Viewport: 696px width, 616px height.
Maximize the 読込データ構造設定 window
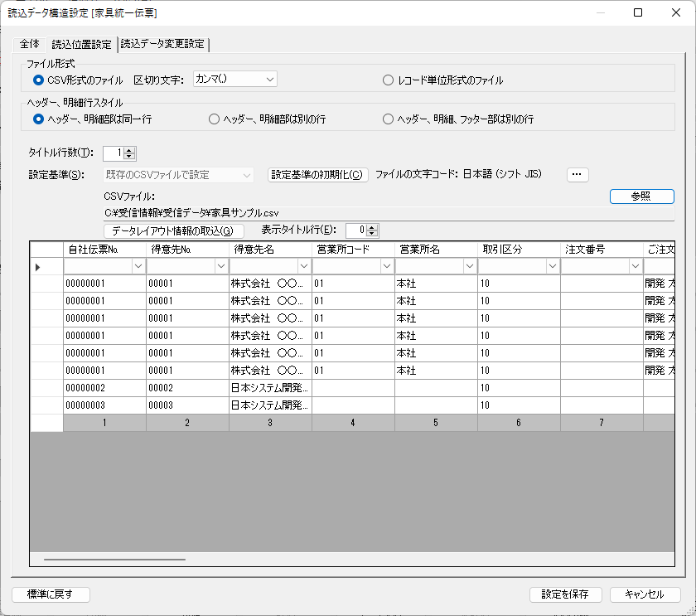click(638, 12)
